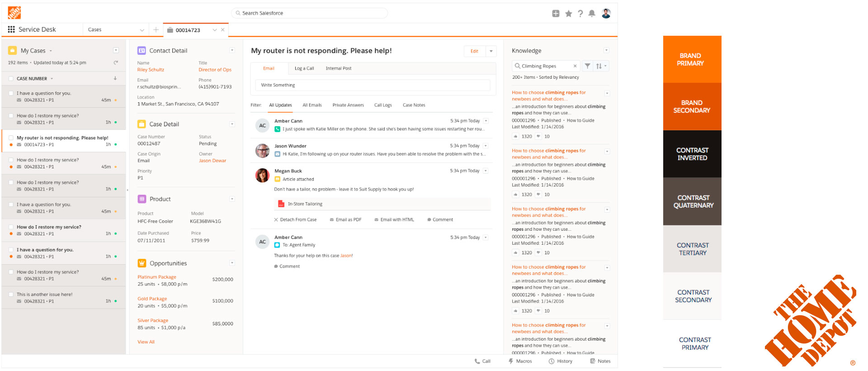Screen dimensions: 868x371
Task: Open the Call utility item
Action: pyautogui.click(x=482, y=361)
